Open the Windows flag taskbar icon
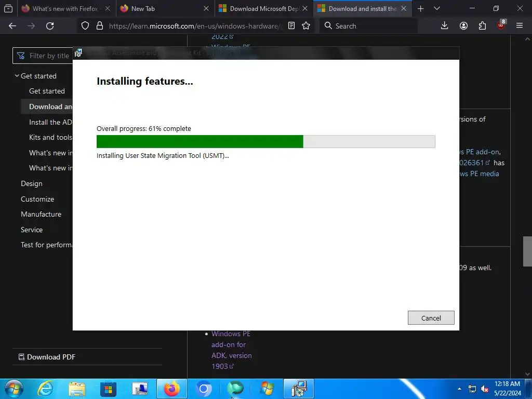This screenshot has height=399, width=532. [x=267, y=389]
